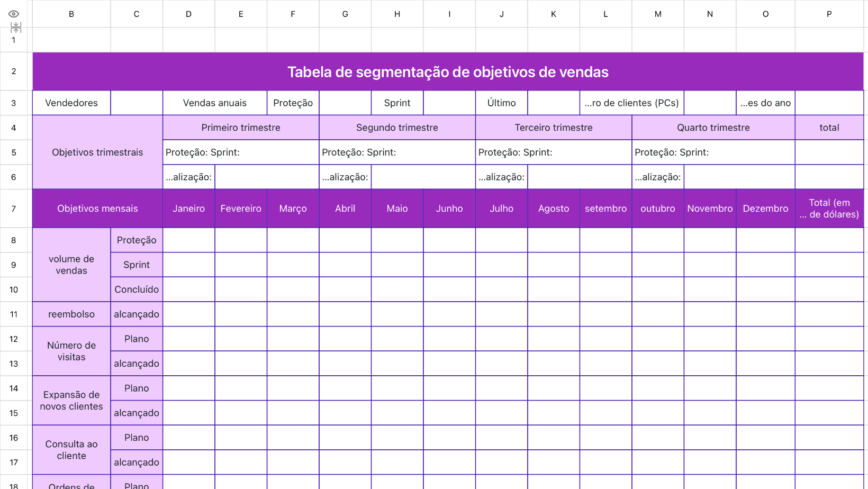Click the 'Terceiro trimestre' header cell
The image size is (868, 489).
coord(554,128)
